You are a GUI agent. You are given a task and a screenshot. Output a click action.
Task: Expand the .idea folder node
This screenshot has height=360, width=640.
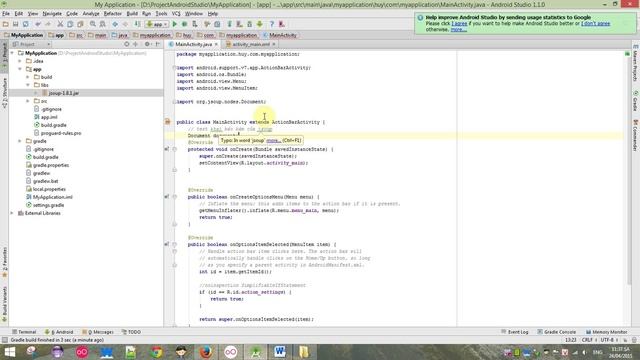click(x=20, y=61)
